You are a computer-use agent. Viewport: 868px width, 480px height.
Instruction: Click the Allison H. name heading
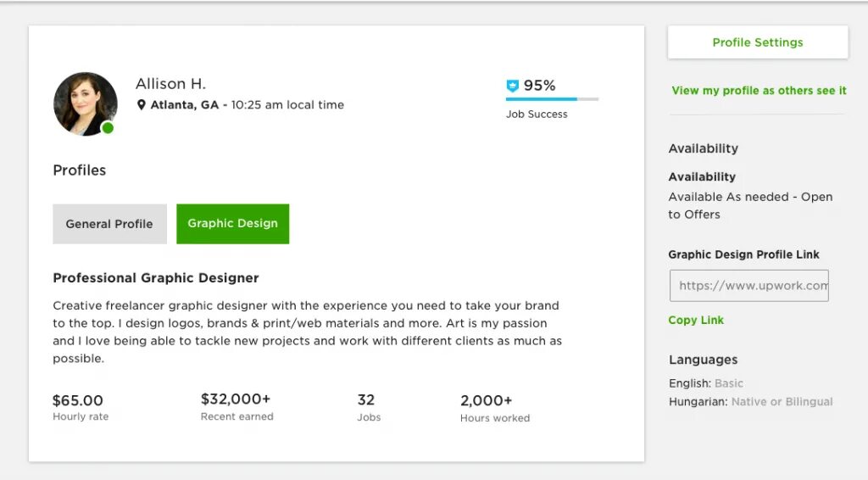[x=170, y=84]
